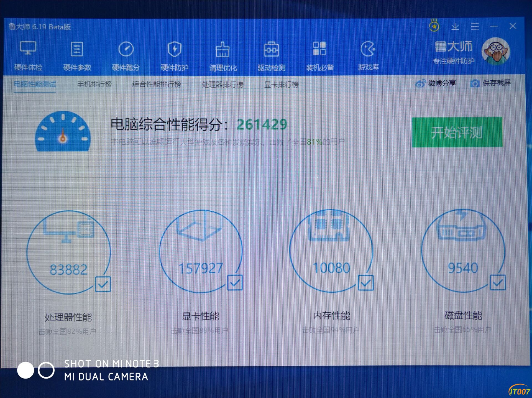Toggle the 显卡性能 test checkbox
This screenshot has width=532, height=398.
coord(235,283)
